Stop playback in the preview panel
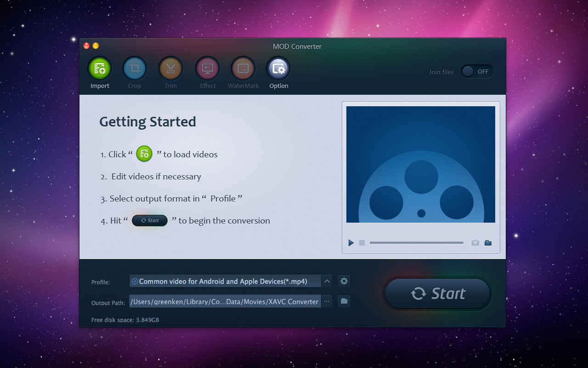 [362, 242]
